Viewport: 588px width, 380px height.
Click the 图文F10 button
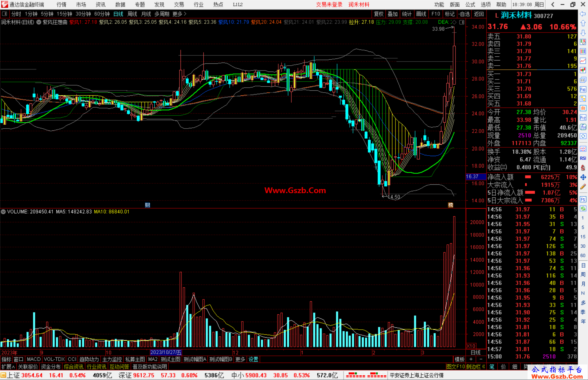click(455, 367)
